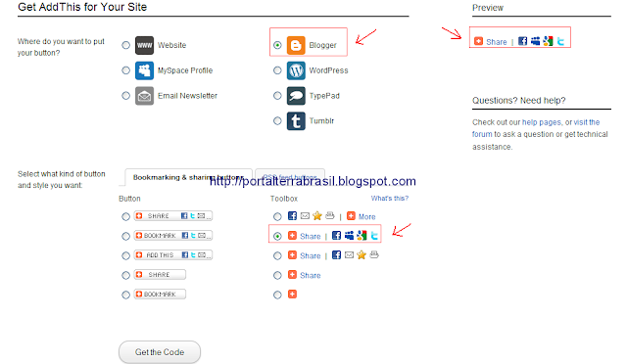The width and height of the screenshot is (627, 364).
Task: Choose the plain SHARE button radio
Action: click(x=126, y=275)
